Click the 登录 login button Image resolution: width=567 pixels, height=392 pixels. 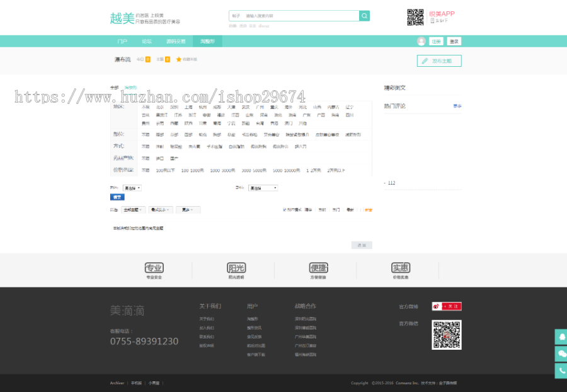[x=454, y=41]
